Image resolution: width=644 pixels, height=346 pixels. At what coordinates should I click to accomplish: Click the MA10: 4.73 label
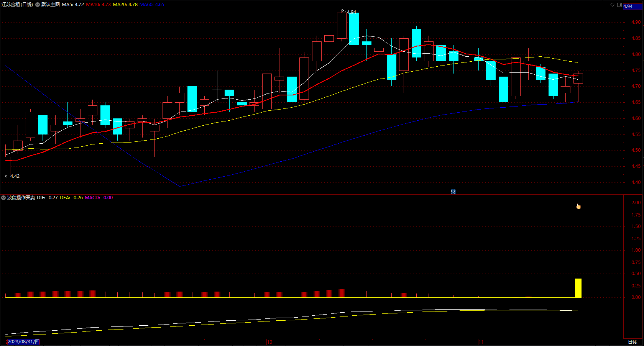tap(99, 5)
